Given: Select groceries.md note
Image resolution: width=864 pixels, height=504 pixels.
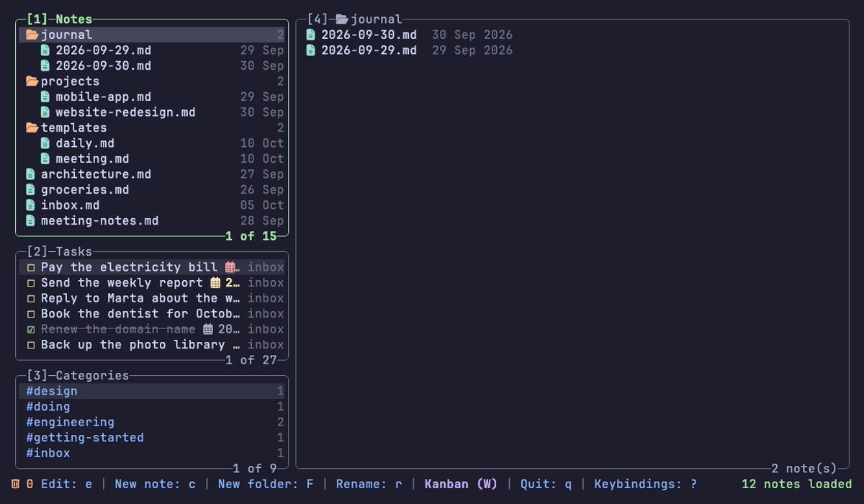Looking at the screenshot, I should tap(152, 189).
